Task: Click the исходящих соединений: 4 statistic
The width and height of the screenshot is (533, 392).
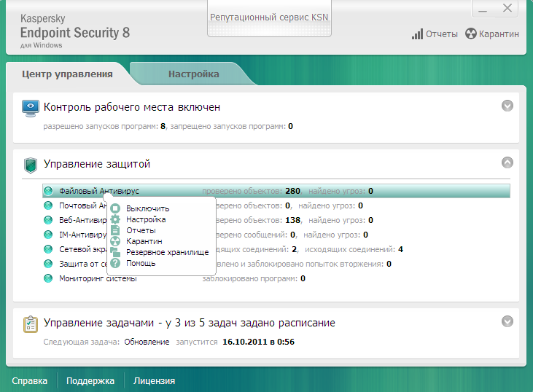Action: coord(354,249)
